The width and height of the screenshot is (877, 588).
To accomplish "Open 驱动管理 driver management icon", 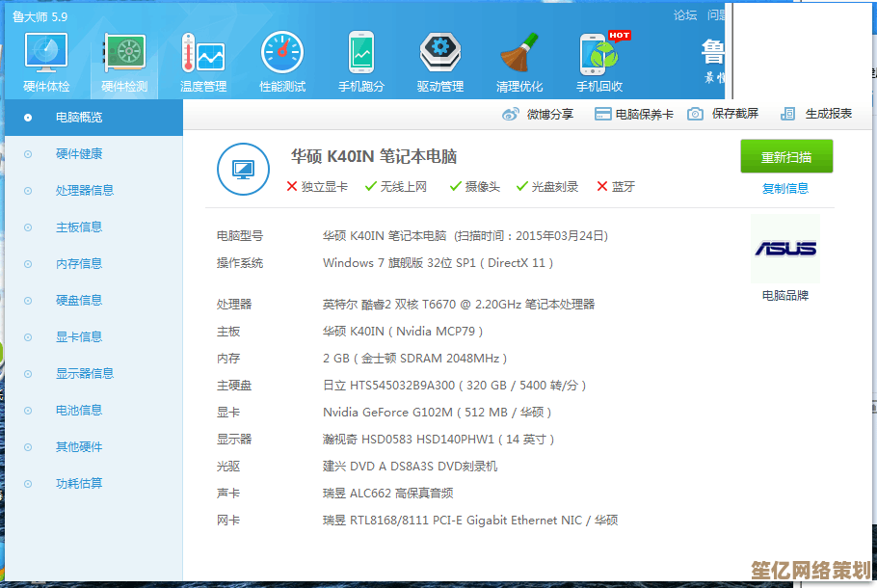I will pyautogui.click(x=440, y=53).
